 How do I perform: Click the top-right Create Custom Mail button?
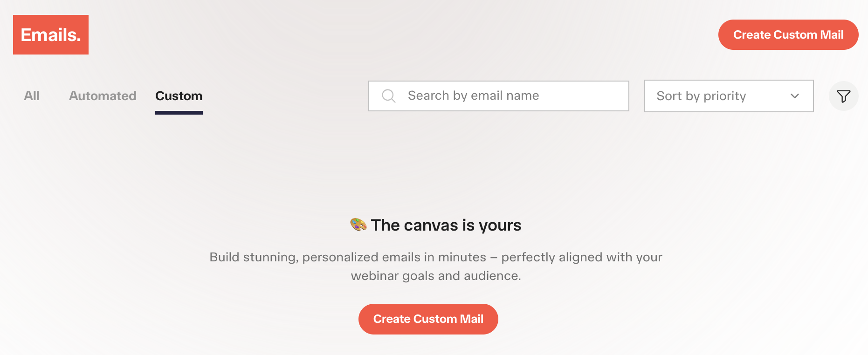tap(788, 34)
